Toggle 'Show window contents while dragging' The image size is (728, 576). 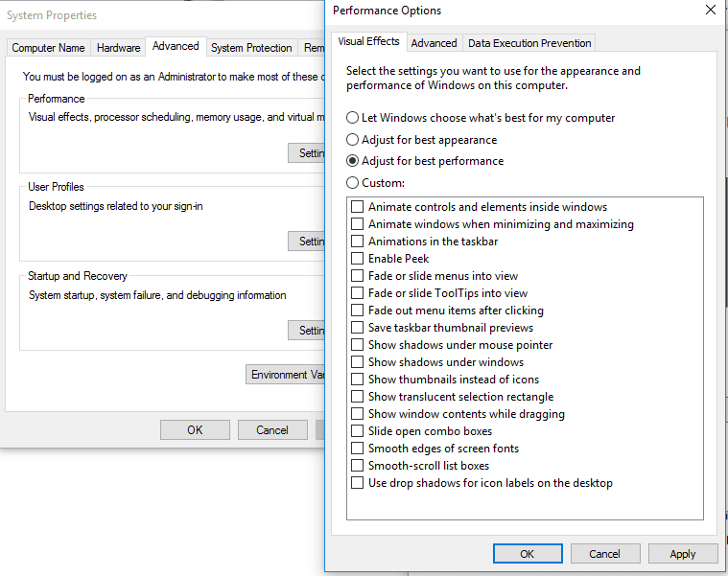click(x=357, y=414)
